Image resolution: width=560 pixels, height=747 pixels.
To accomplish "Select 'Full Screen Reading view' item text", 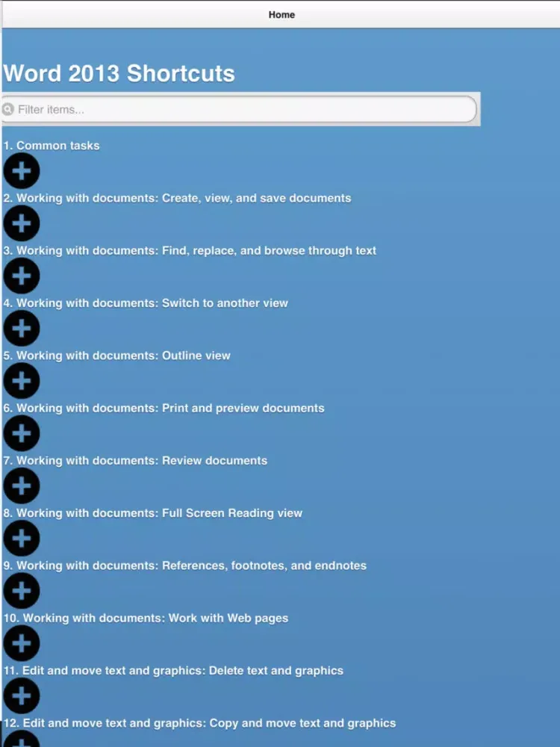I will tap(153, 513).
